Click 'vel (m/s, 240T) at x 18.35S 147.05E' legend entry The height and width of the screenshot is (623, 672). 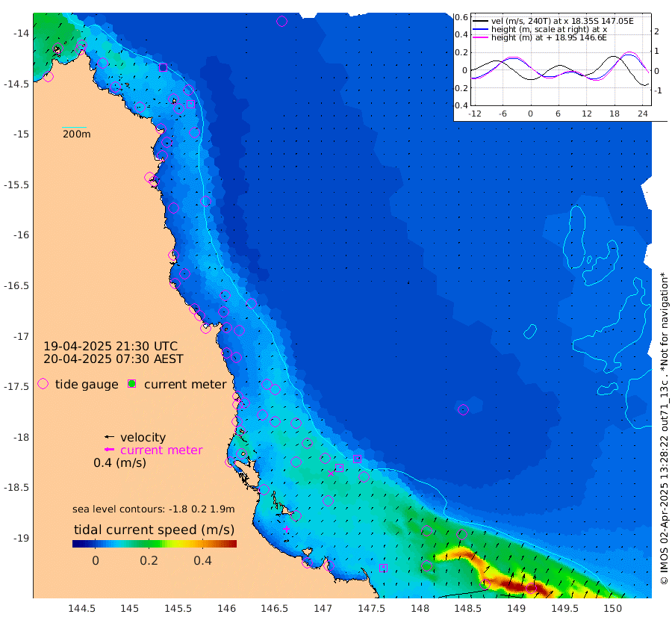pyautogui.click(x=562, y=21)
